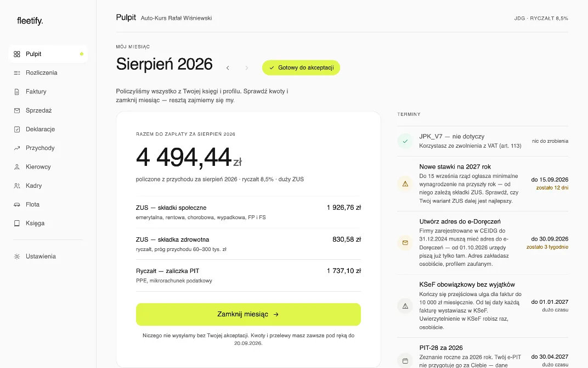The width and height of the screenshot is (588, 368).
Task: Select the ZUS — składki społeczne row
Action: (x=248, y=212)
